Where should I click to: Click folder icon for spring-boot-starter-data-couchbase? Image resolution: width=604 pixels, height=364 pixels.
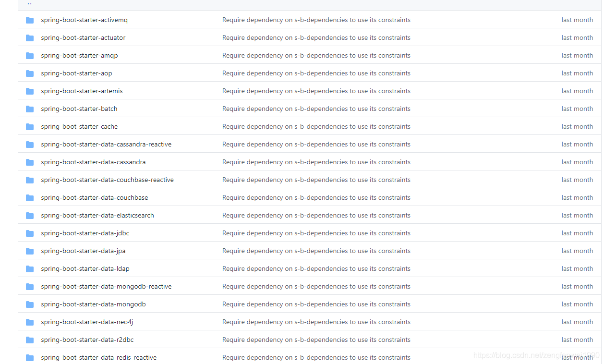(x=30, y=198)
